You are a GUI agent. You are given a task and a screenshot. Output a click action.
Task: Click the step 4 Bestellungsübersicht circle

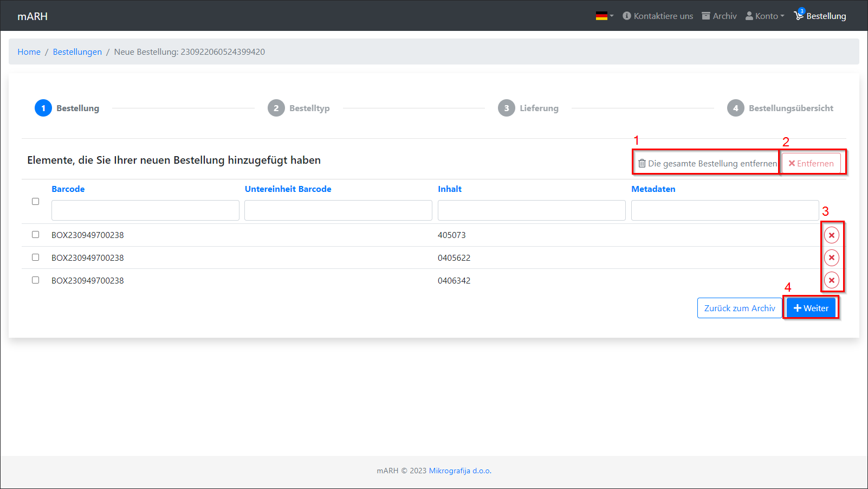pyautogui.click(x=735, y=108)
